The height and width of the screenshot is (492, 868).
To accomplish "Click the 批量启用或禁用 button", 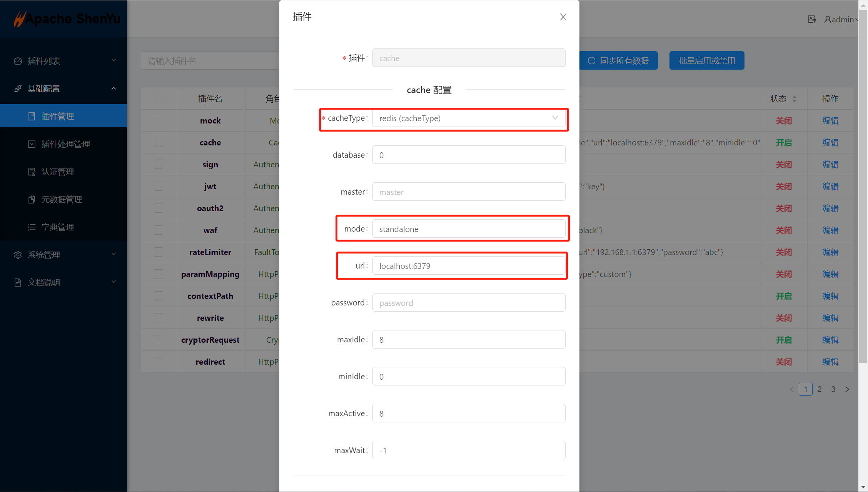I will click(x=706, y=61).
